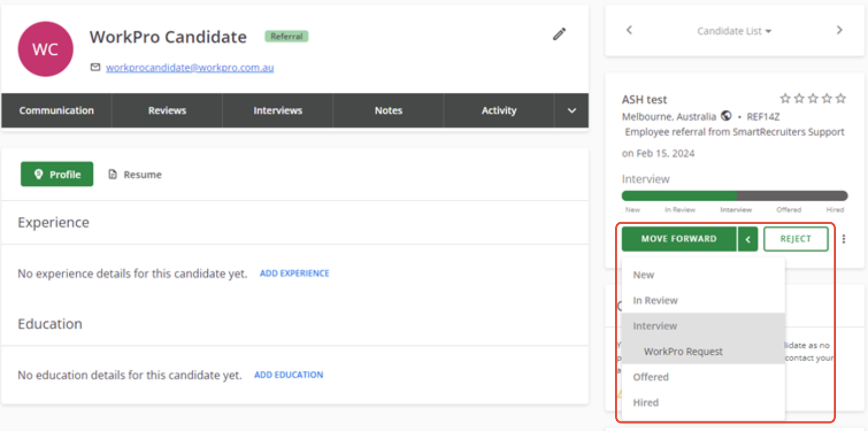
Task: Click the WC candidate avatar
Action: click(x=46, y=49)
